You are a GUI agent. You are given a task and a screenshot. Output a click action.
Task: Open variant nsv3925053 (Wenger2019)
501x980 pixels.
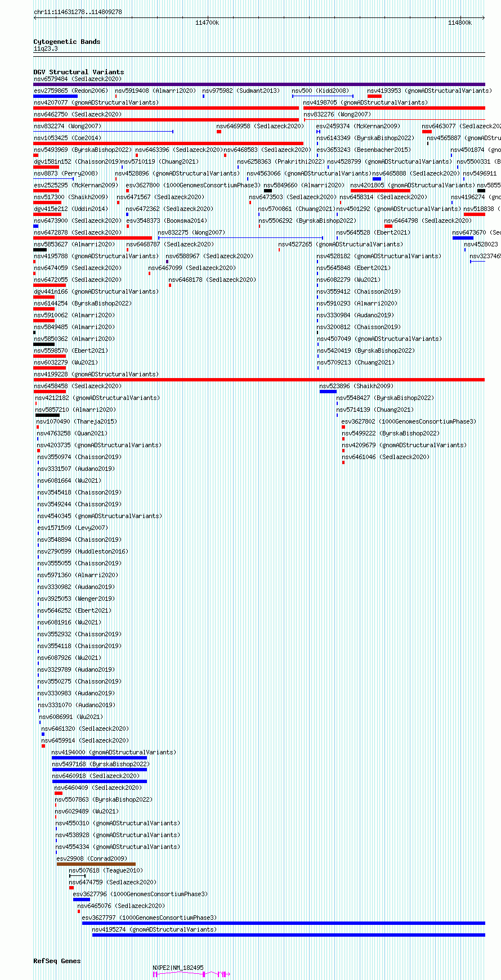pyautogui.click(x=76, y=599)
